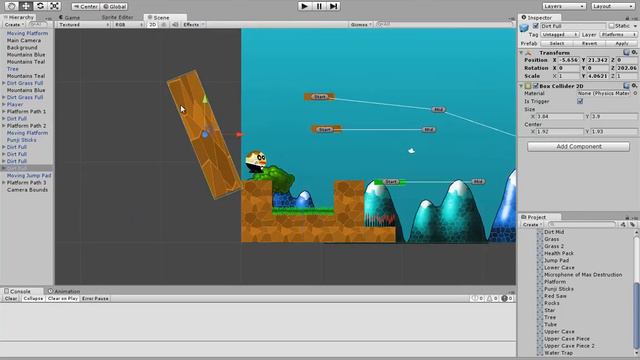Click the console Clear button
This screenshot has width=640, height=360.
[x=11, y=299]
